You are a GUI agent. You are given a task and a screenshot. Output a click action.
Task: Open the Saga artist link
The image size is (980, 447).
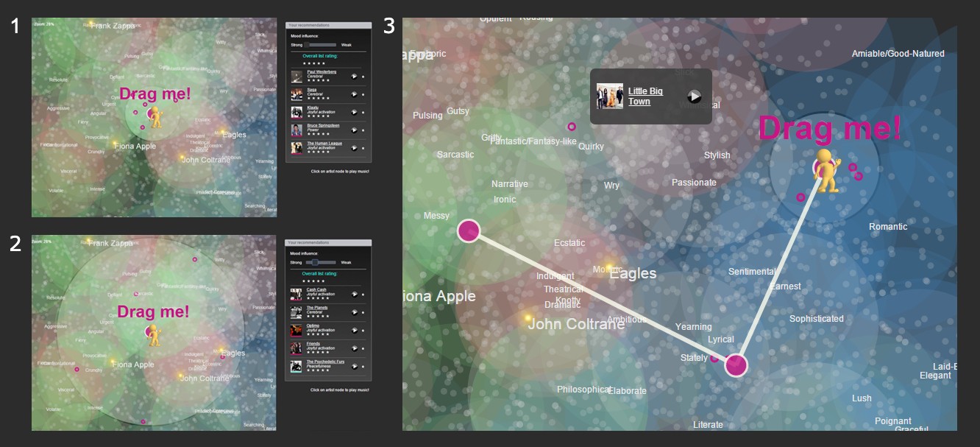click(312, 90)
